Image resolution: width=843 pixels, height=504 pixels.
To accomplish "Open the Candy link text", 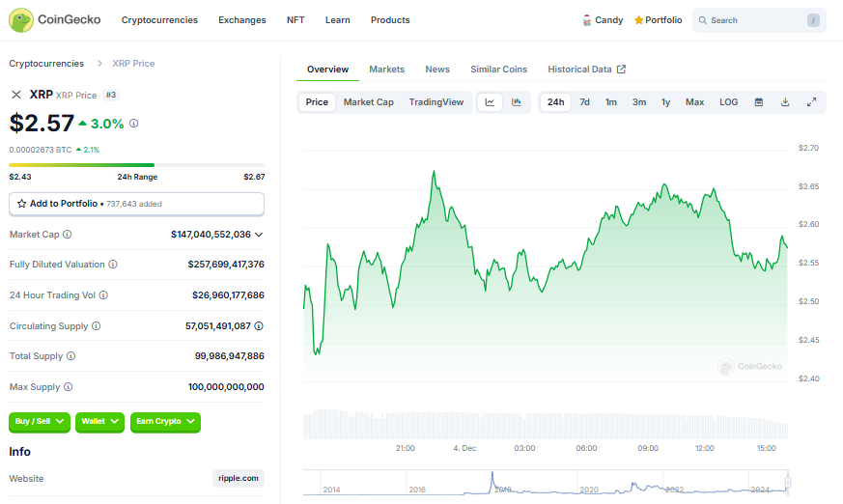I will 609,20.
